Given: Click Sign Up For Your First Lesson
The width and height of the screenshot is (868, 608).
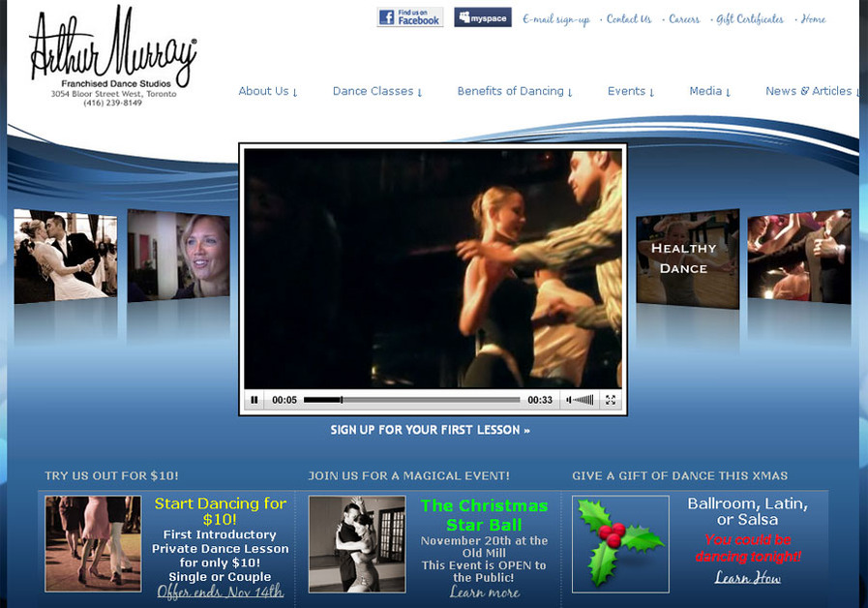Looking at the screenshot, I should point(430,430).
